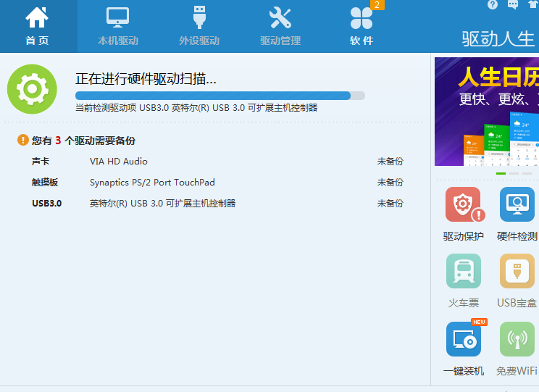Open the 人生日历 banner ad

(x=487, y=112)
